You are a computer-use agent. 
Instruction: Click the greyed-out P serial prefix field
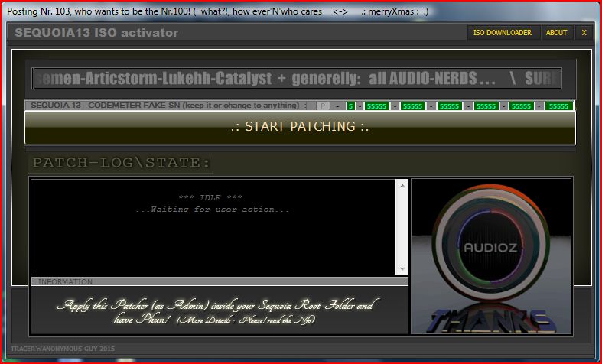[323, 106]
